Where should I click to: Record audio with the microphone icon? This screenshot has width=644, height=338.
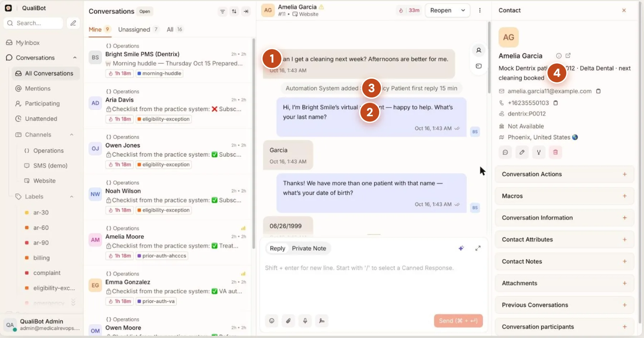[305, 321]
